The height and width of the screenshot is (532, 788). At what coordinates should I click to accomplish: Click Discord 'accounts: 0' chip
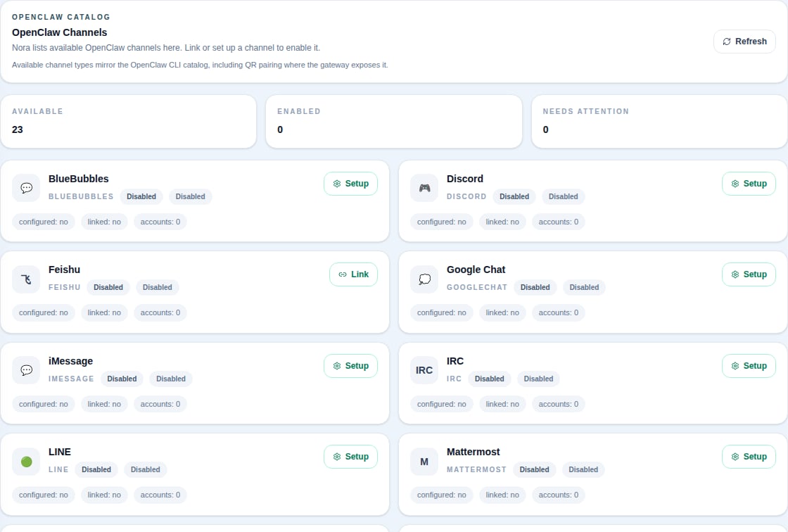[x=559, y=222]
